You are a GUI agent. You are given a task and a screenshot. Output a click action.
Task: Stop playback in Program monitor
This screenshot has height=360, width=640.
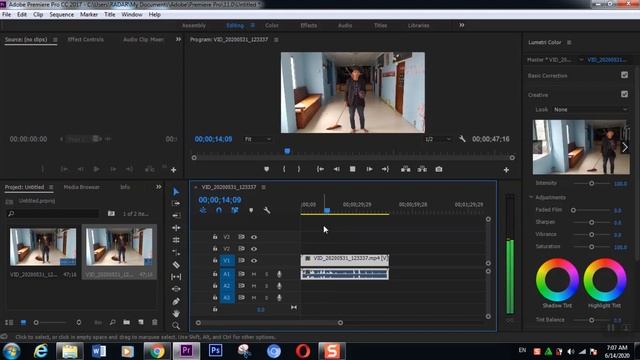coord(353,169)
